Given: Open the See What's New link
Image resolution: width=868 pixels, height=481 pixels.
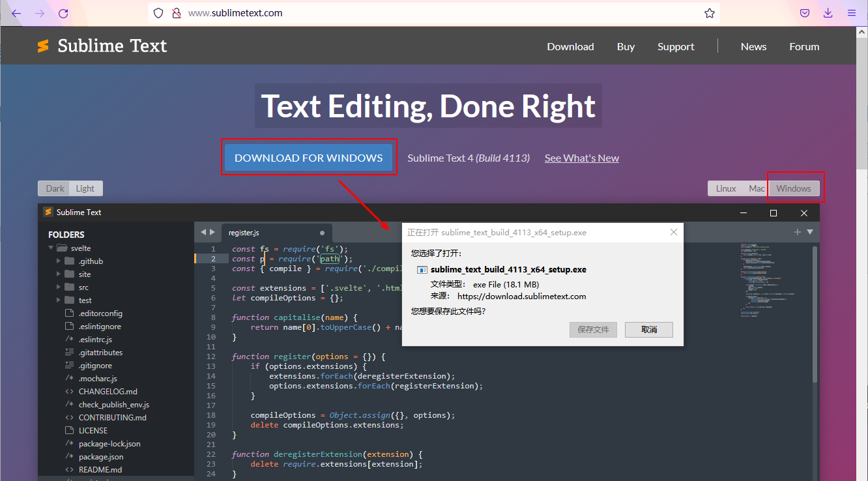Looking at the screenshot, I should click(x=582, y=158).
